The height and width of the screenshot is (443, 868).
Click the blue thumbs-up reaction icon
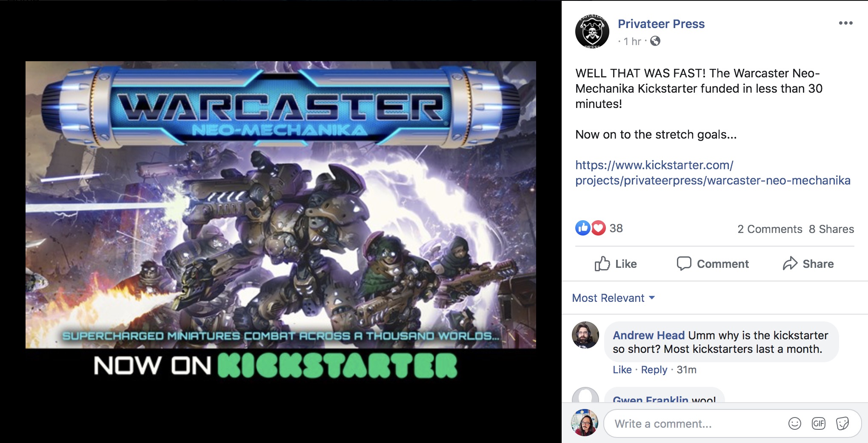pos(582,228)
